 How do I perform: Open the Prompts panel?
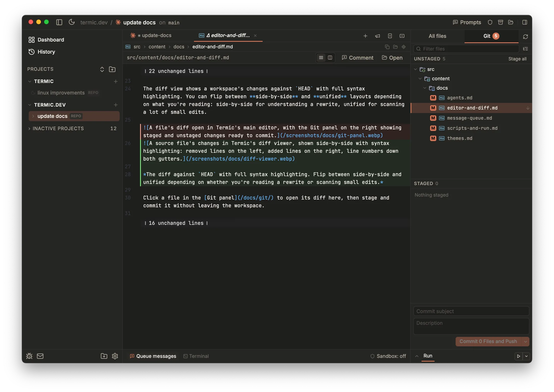[x=467, y=22]
